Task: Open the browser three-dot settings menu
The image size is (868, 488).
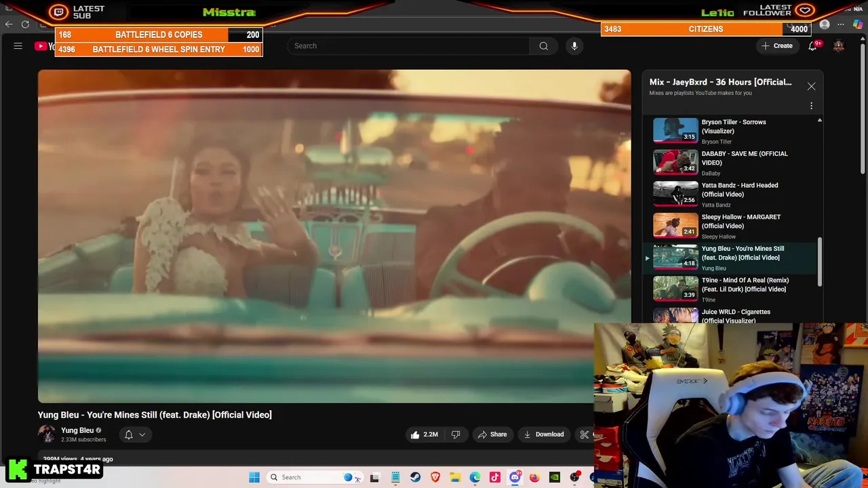Action: (x=841, y=24)
